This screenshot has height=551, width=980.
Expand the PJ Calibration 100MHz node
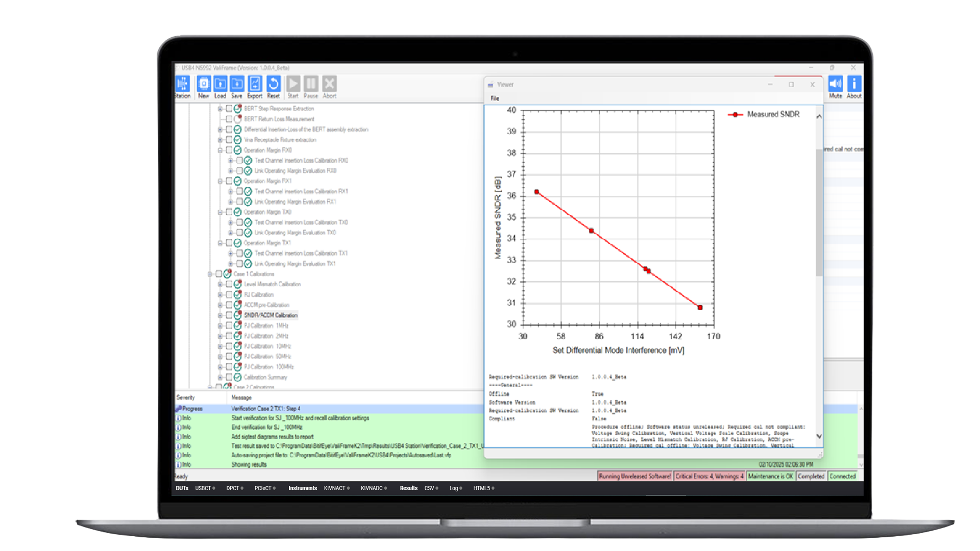point(219,366)
